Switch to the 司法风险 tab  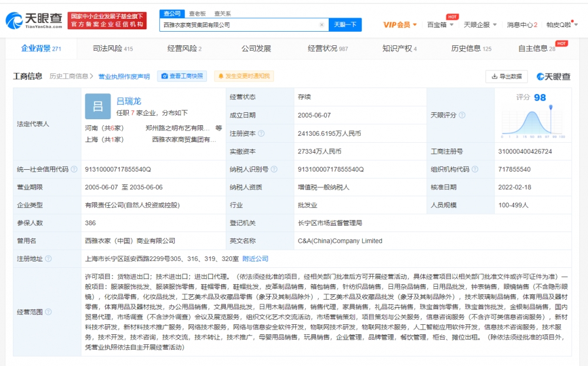tap(112, 49)
